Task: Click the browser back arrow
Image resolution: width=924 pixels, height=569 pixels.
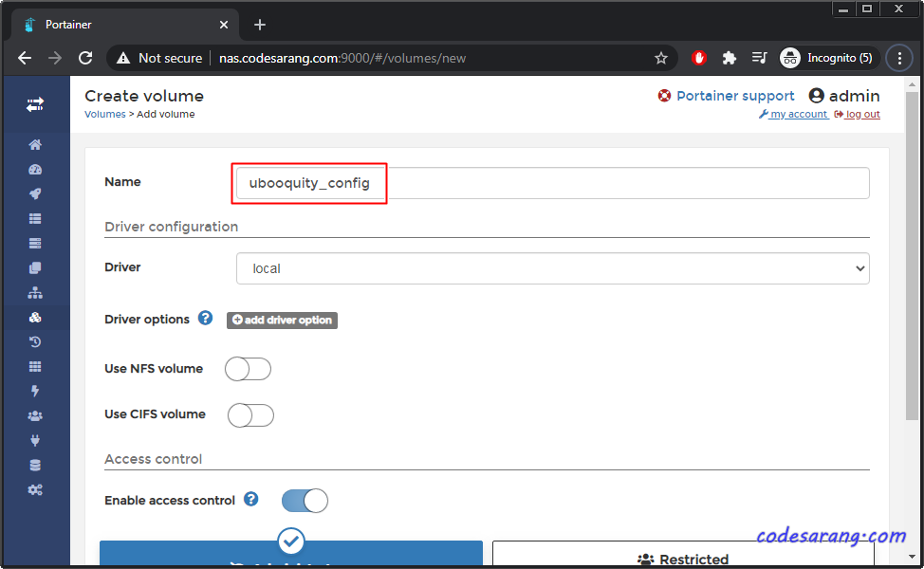Action: 25,58
